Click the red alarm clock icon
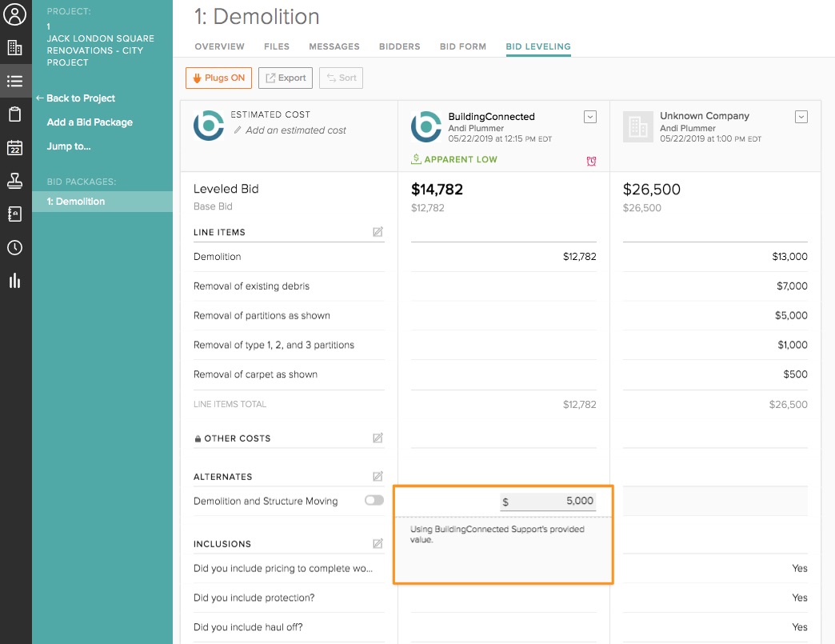 pyautogui.click(x=591, y=161)
